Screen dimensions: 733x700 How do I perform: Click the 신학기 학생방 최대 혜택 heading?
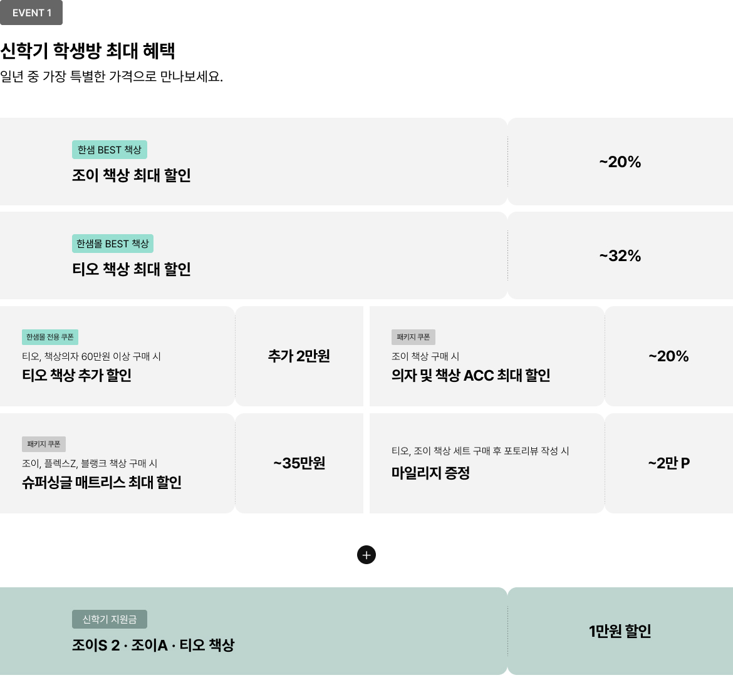[88, 51]
